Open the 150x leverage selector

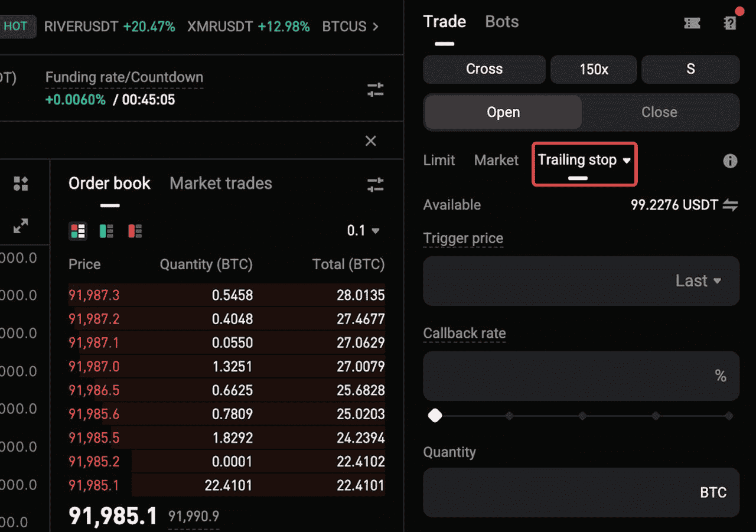593,69
